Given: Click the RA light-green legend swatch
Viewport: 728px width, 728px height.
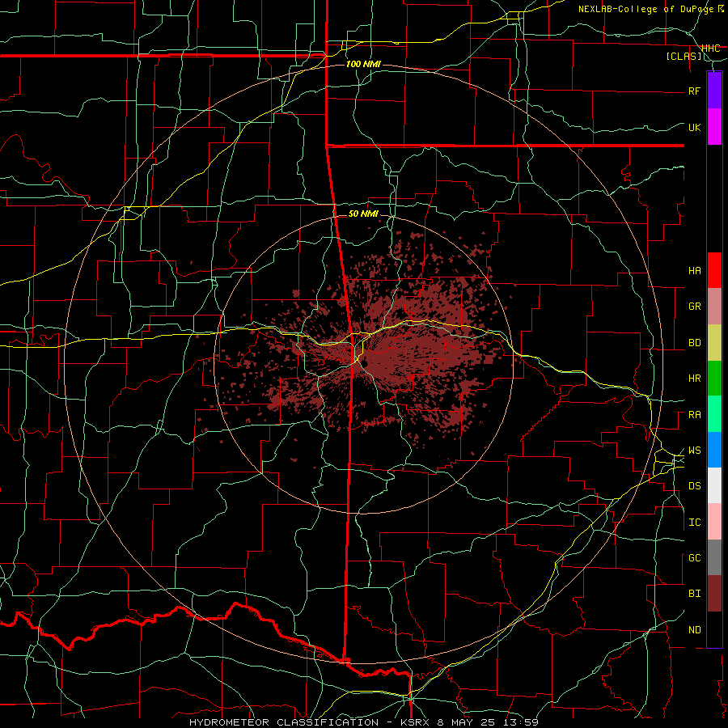Looking at the screenshot, I should click(714, 414).
